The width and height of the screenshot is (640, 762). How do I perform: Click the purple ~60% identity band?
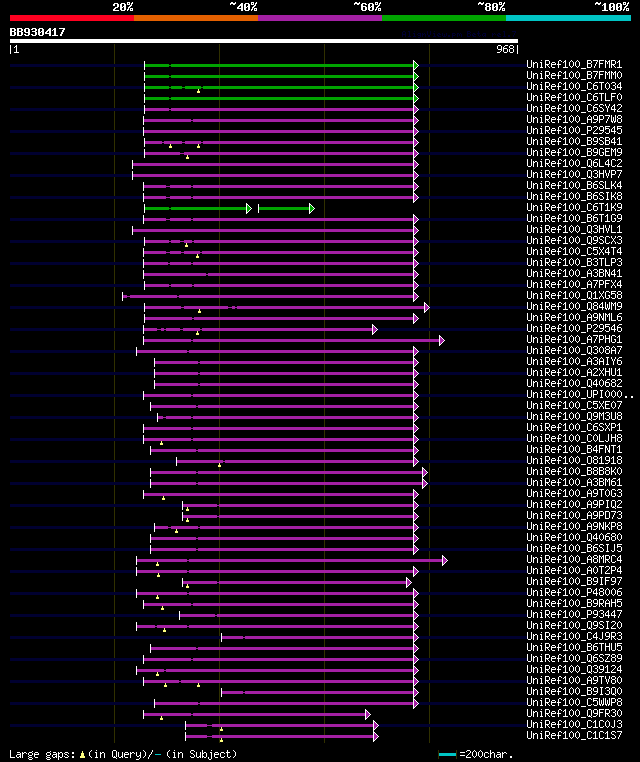pyautogui.click(x=320, y=18)
